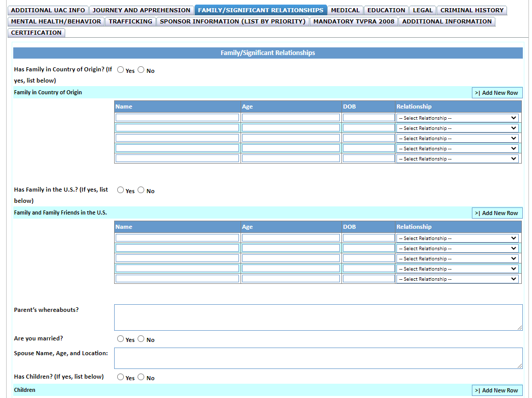Click first DOB field in U.S. family table

[368, 238]
